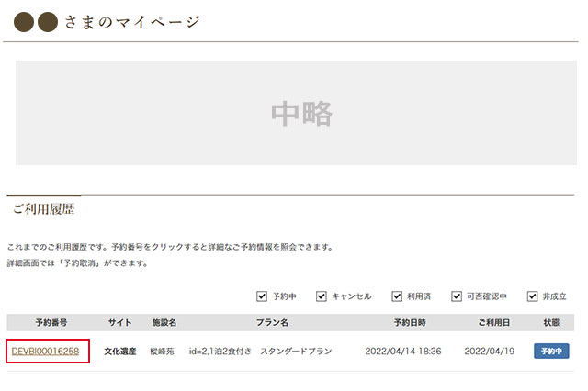
Task: Toggle the 予約中 filter checkbox
Action: (x=262, y=296)
